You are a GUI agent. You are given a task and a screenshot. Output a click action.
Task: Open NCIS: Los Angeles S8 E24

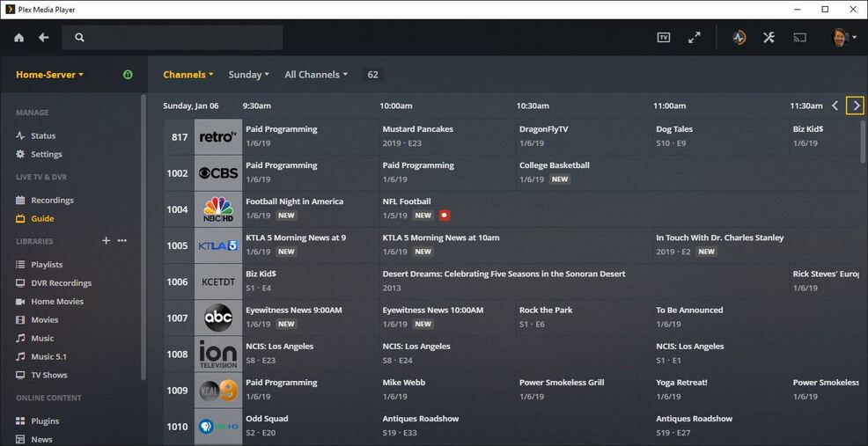click(x=516, y=354)
